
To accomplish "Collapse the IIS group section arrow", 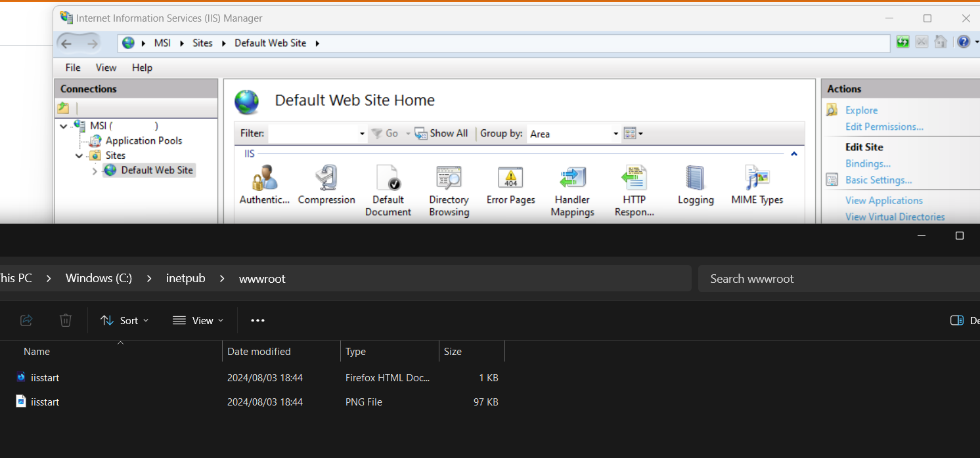I will 794,154.
